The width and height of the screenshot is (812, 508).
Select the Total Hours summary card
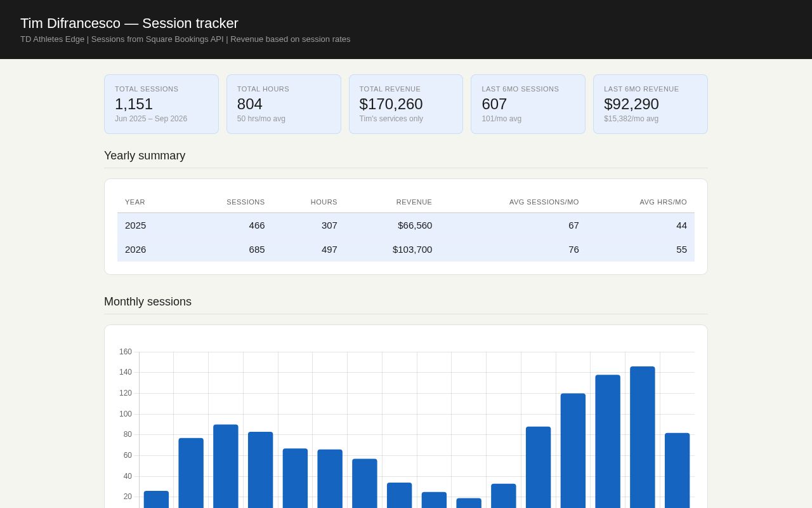coord(284,104)
